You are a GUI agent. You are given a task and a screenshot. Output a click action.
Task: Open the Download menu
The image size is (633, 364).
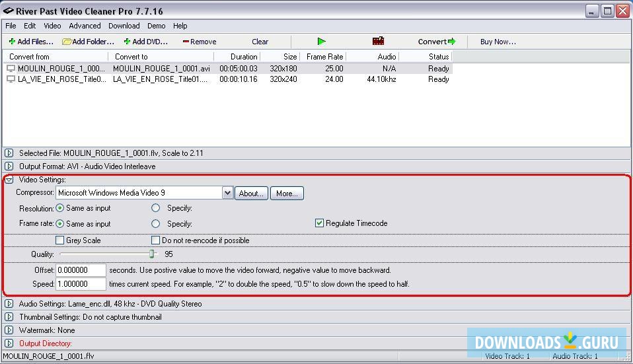tap(124, 26)
